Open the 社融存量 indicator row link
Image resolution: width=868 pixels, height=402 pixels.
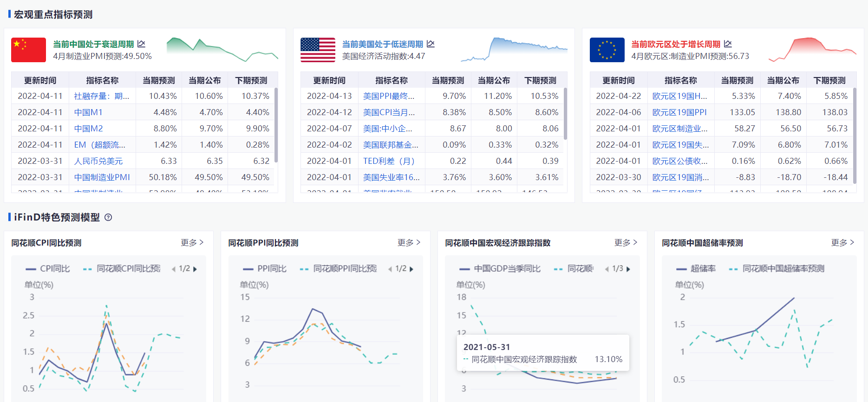[x=102, y=96]
